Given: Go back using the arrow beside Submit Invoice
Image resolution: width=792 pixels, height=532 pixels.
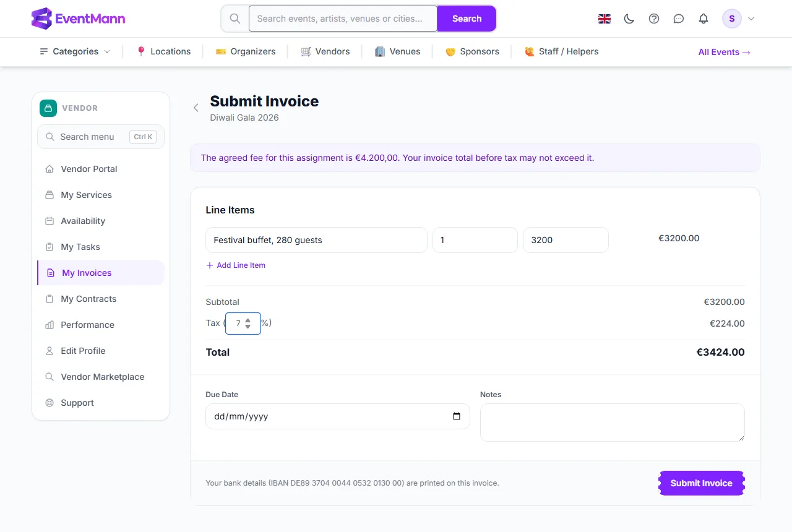Looking at the screenshot, I should click(x=196, y=108).
